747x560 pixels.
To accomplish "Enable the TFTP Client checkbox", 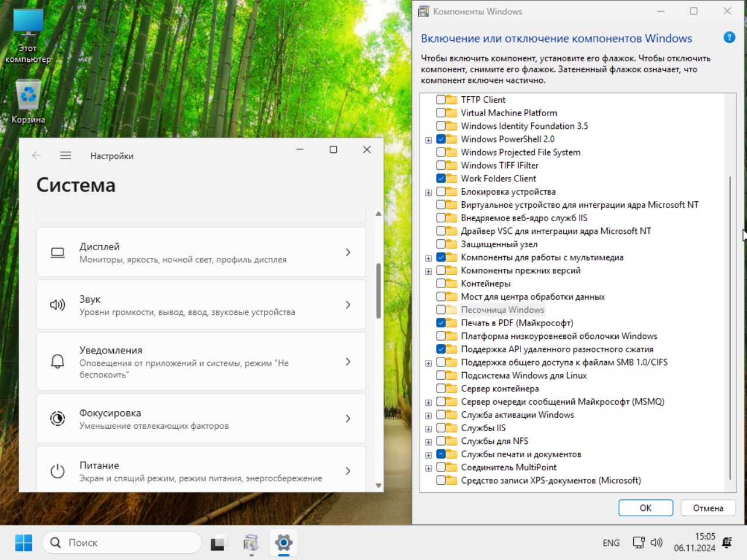I will (x=441, y=100).
